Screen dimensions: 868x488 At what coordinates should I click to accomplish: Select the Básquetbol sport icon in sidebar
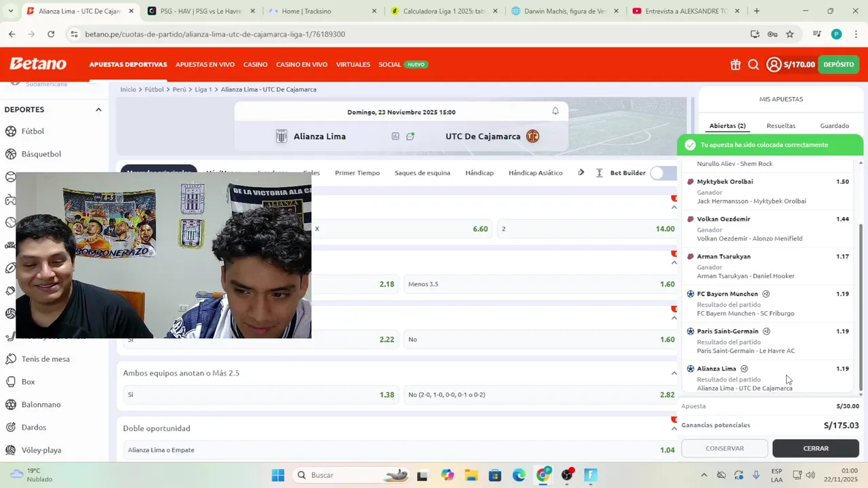10,154
